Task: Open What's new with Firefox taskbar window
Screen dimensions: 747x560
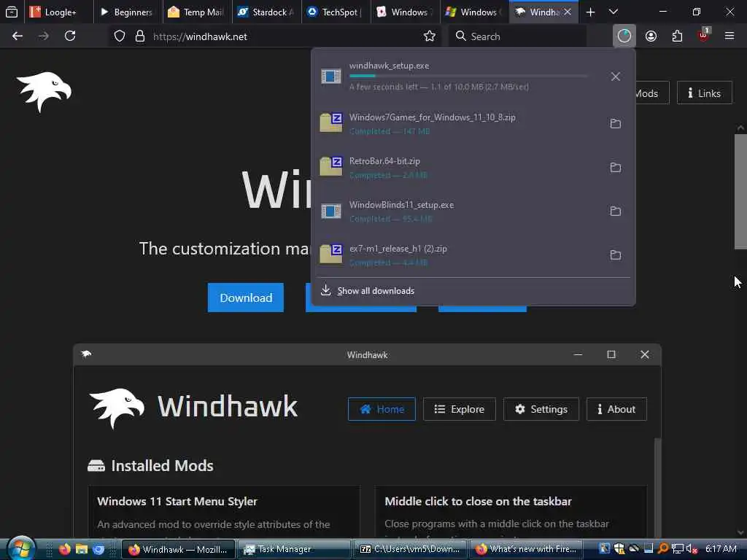Action: click(526, 549)
